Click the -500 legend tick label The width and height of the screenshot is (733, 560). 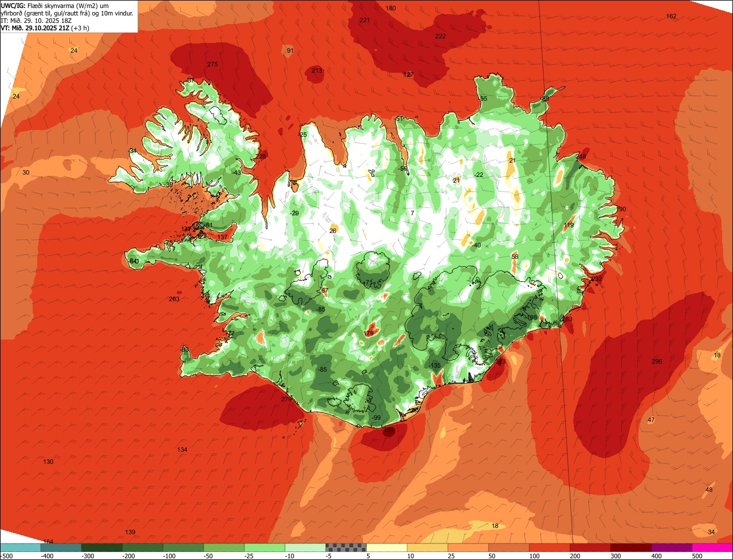tap(6, 555)
